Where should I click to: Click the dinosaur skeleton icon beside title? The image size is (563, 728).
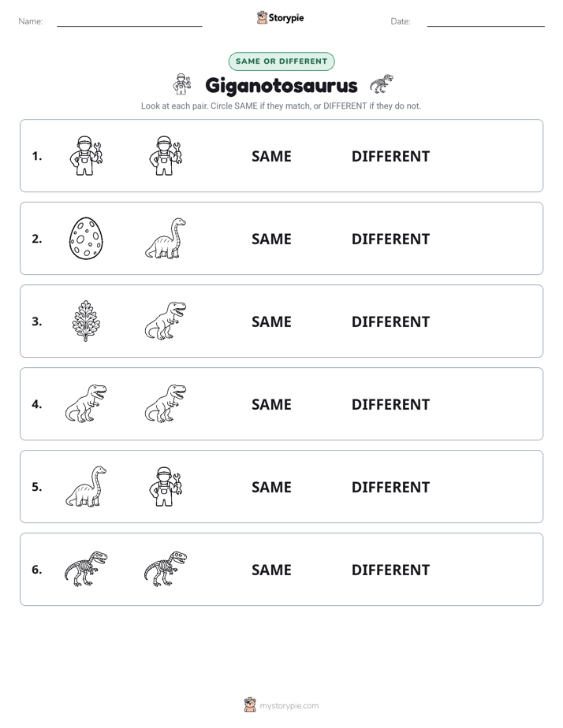tap(382, 84)
